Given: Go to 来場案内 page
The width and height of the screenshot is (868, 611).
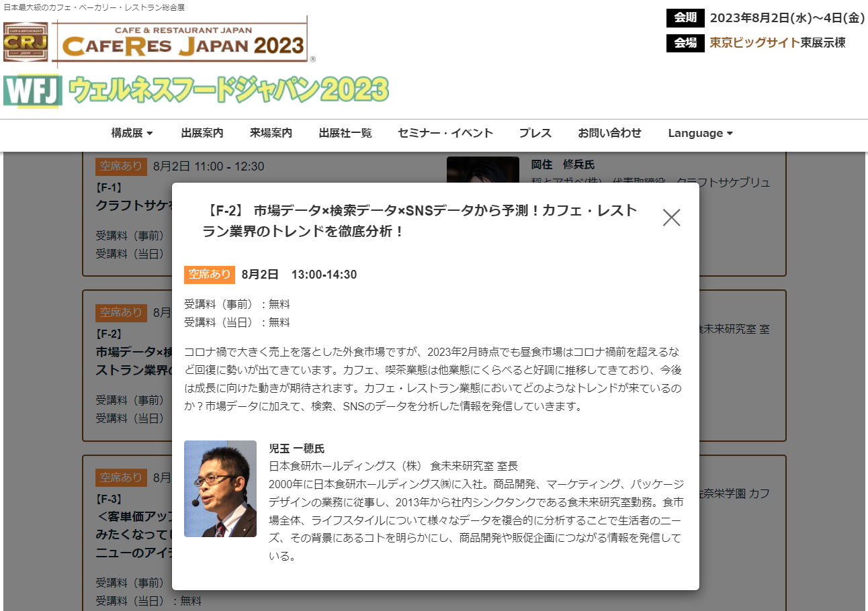Looking at the screenshot, I should coord(271,133).
